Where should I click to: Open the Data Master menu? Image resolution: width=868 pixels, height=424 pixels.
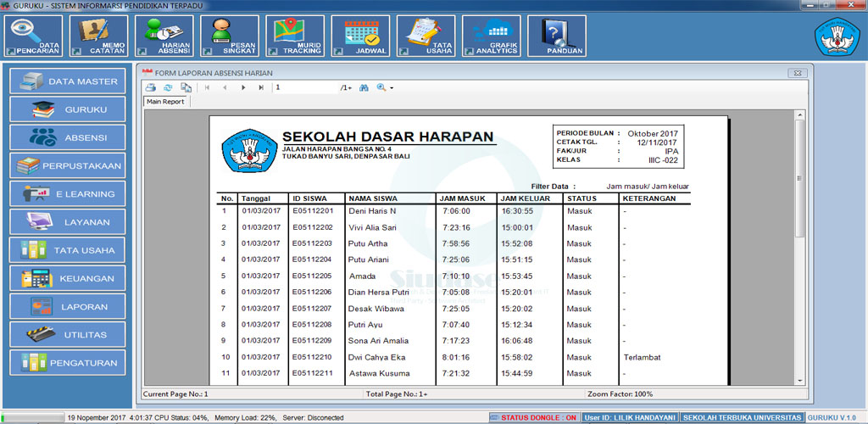coord(68,81)
